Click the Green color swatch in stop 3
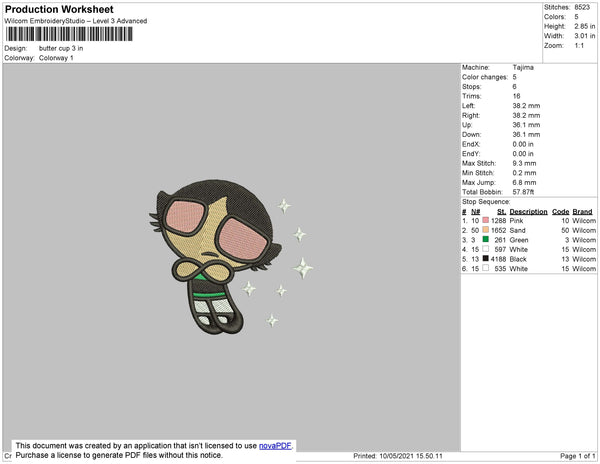This screenshot has width=600, height=464. (486, 239)
